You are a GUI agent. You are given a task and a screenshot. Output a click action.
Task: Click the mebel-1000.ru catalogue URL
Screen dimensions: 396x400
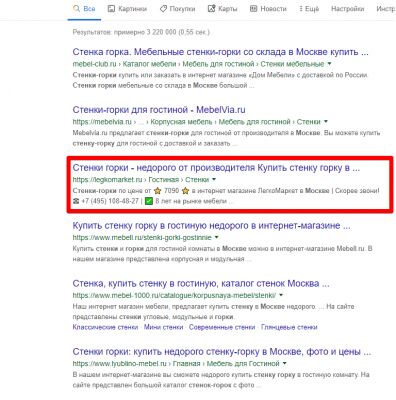[174, 295]
